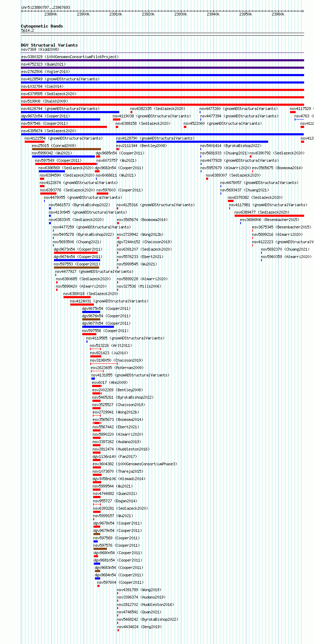Click the 23920k ruler position
Image resolution: width=314 pixels, height=644 pixels.
pos(148,14)
